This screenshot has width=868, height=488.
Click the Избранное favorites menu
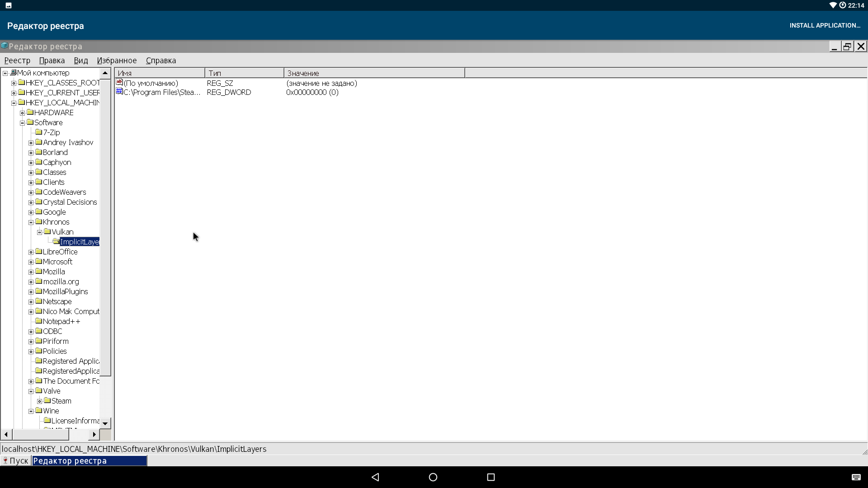coord(116,60)
